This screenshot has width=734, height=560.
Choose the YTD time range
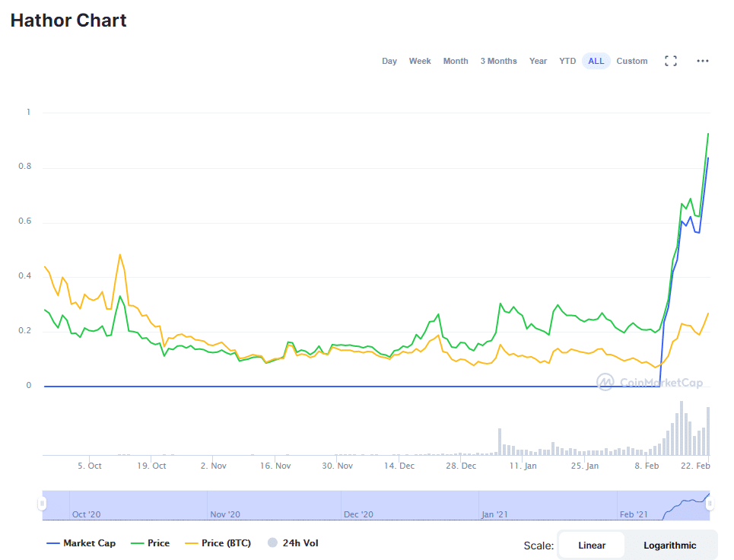click(x=567, y=61)
